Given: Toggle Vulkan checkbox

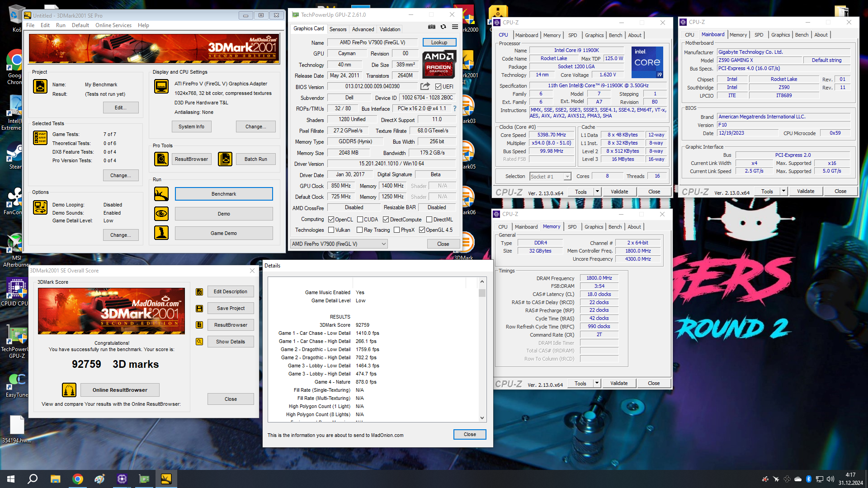Looking at the screenshot, I should click(331, 230).
